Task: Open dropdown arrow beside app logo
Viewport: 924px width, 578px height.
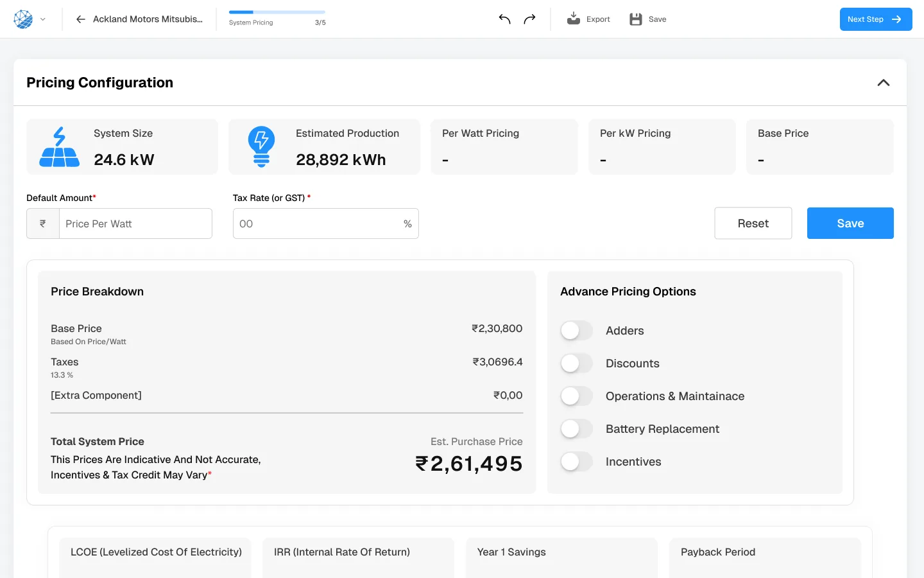Action: tap(43, 19)
